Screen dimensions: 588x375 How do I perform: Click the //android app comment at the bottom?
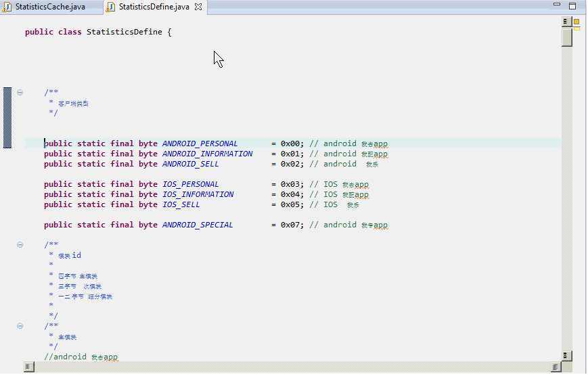[81, 357]
